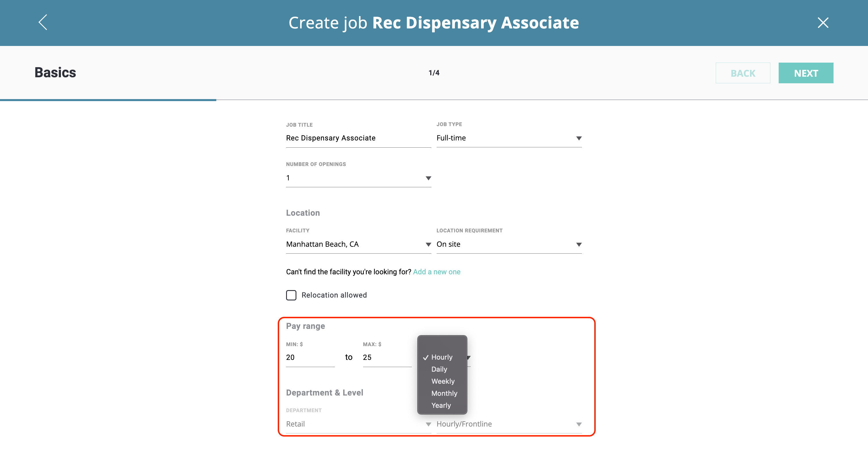Select Hourly in pay period menu

coord(441,357)
